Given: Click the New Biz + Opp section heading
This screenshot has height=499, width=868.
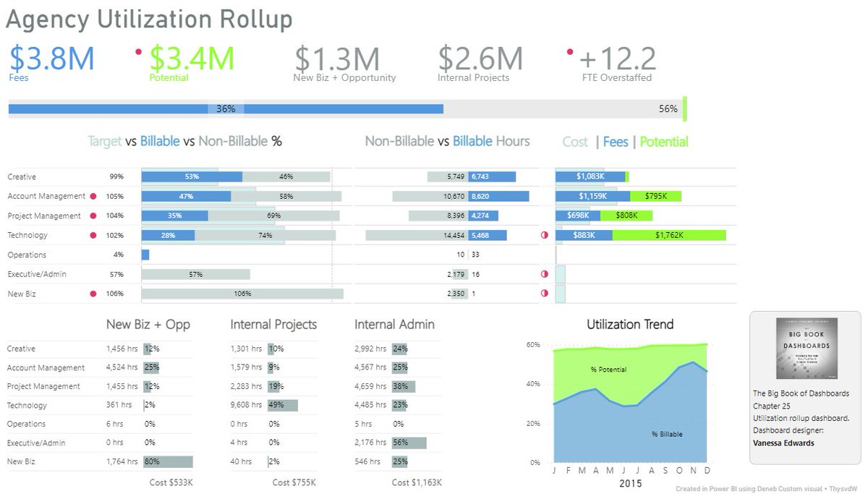Looking at the screenshot, I should pyautogui.click(x=148, y=325).
